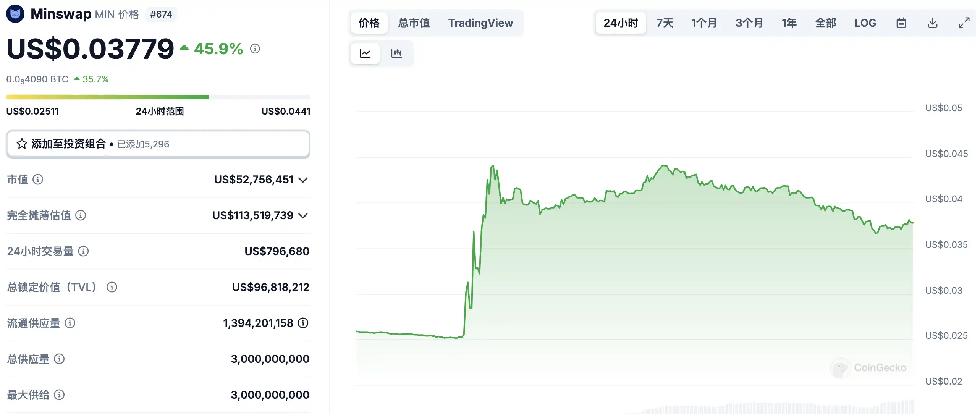
Task: Expand the chart to fullscreen
Action: 964,23
